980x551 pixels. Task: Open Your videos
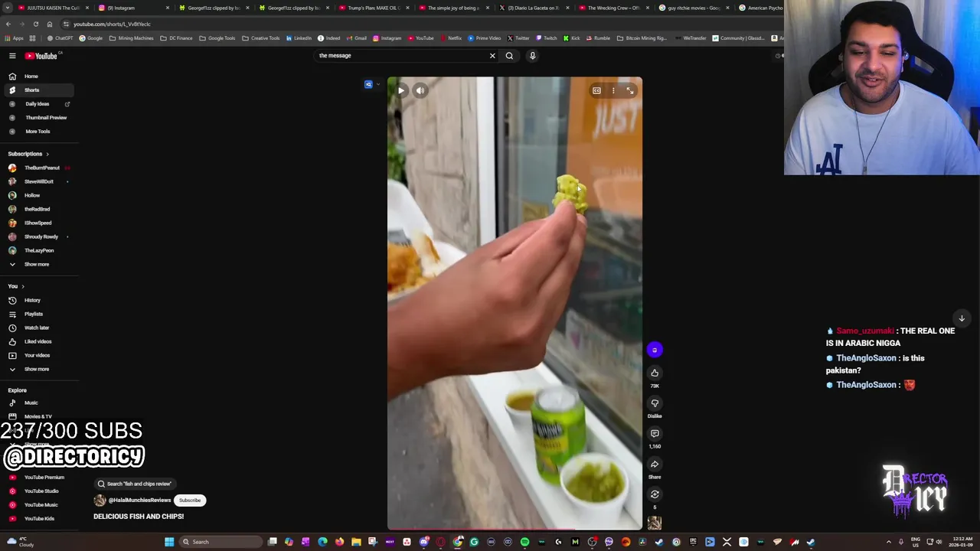pos(38,355)
